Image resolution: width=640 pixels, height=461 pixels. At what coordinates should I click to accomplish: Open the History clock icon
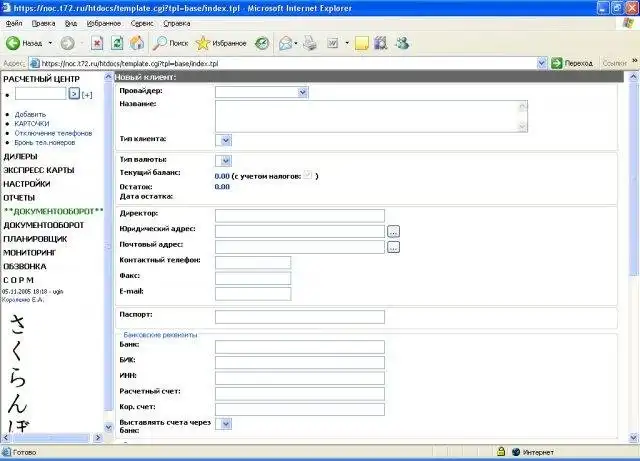262,43
